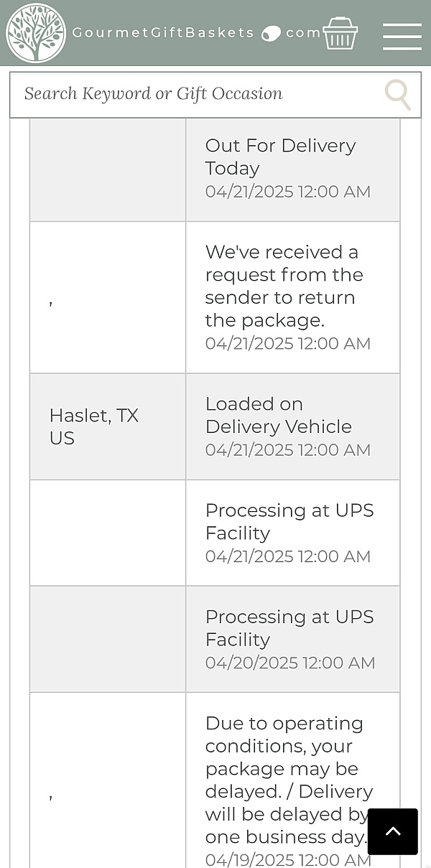Click the olive icon in the brand name
This screenshot has height=868, width=431.
pyautogui.click(x=271, y=33)
